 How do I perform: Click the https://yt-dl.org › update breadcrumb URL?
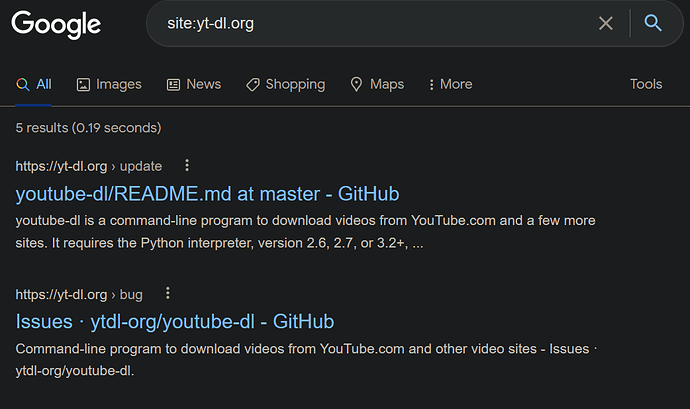pyautogui.click(x=88, y=166)
